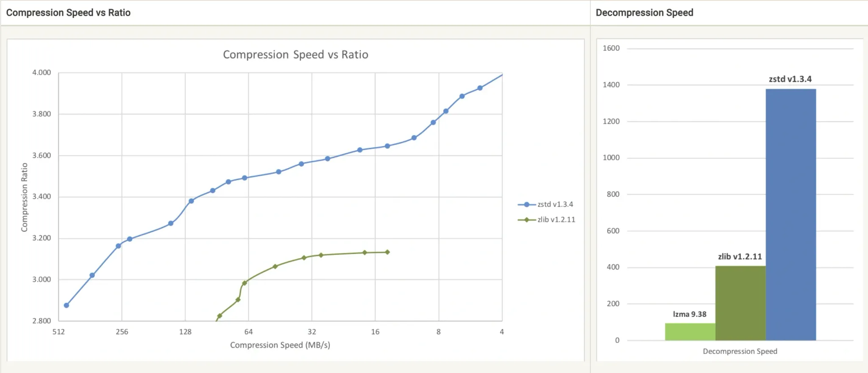Click the 600 tick on the bar chart axis

tap(613, 231)
